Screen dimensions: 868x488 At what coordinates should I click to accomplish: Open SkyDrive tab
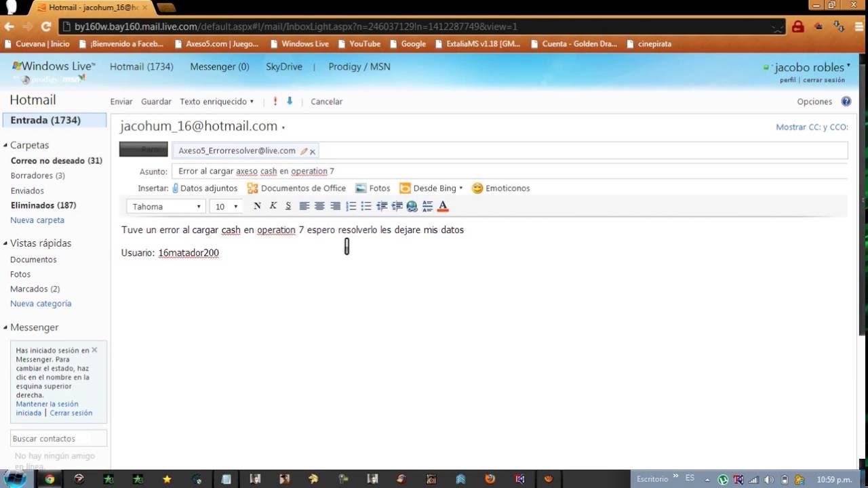tap(284, 66)
